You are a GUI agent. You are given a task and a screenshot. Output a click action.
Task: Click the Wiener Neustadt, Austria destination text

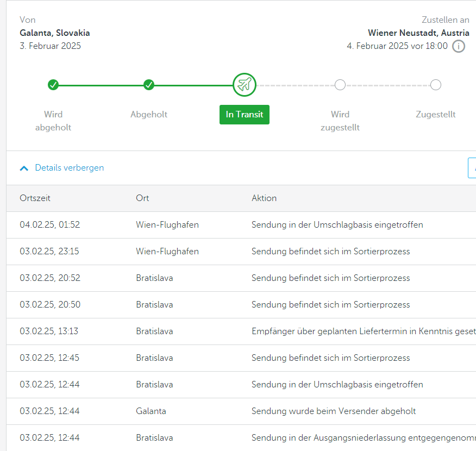coord(418,33)
